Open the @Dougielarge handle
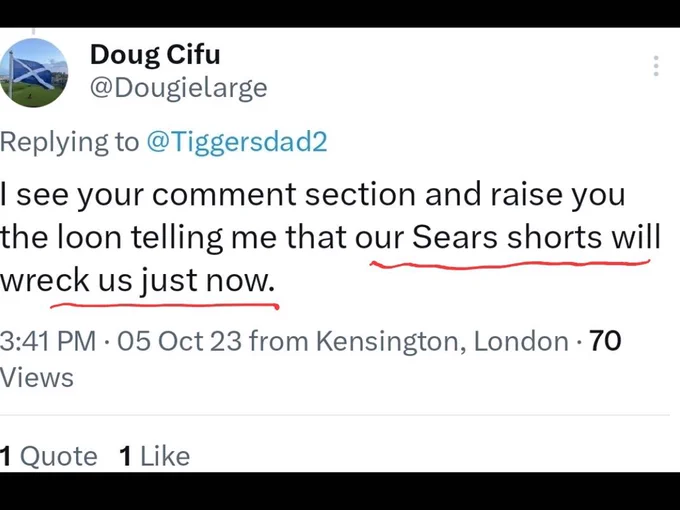This screenshot has height=510, width=680. [x=178, y=88]
